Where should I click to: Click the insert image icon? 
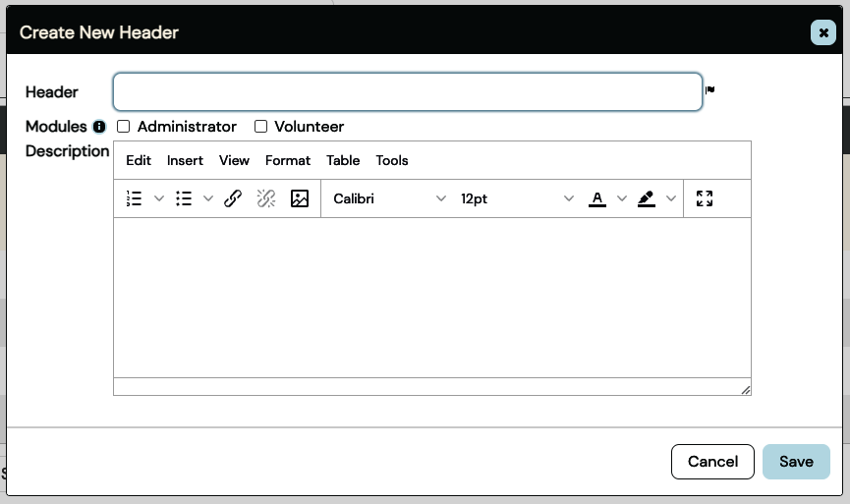(x=300, y=198)
